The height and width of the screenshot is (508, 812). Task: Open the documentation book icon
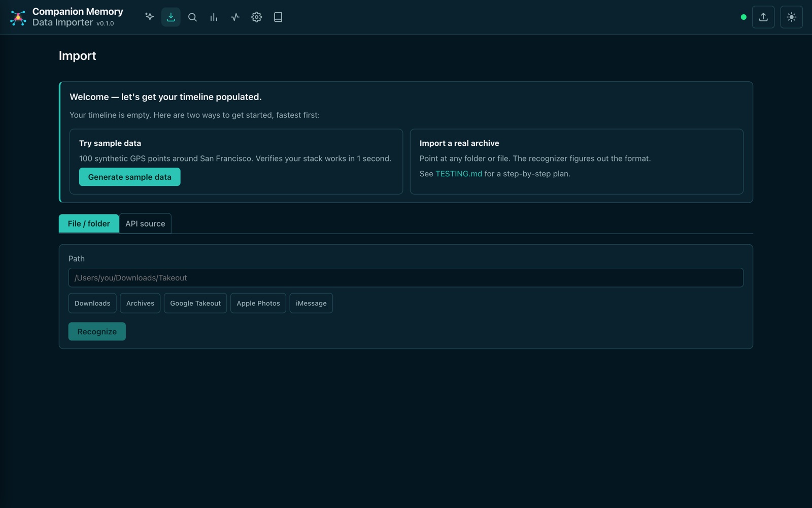(x=278, y=17)
